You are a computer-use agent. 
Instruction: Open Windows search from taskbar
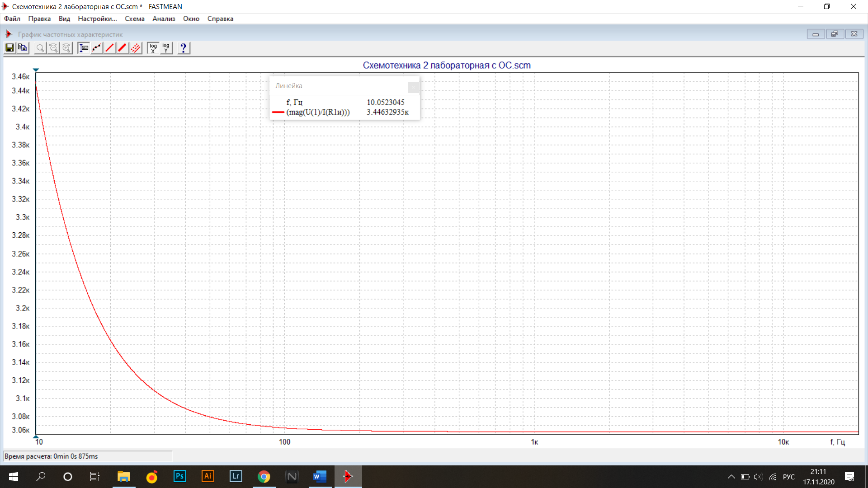[x=41, y=477]
